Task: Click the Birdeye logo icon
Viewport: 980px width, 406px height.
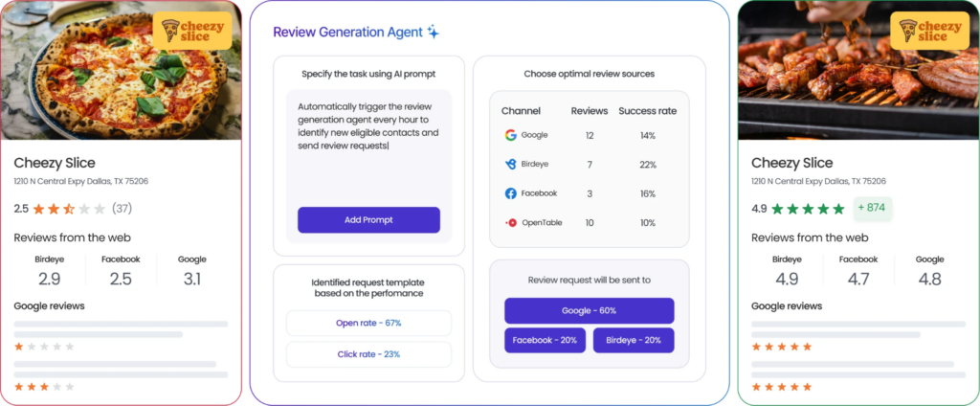Action: click(511, 165)
